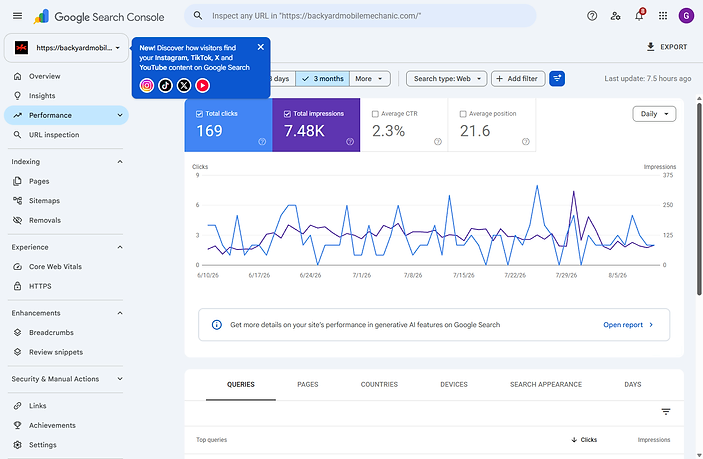Image resolution: width=703 pixels, height=459 pixels.
Task: Open Sitemaps in the sidebar
Action: point(66,201)
